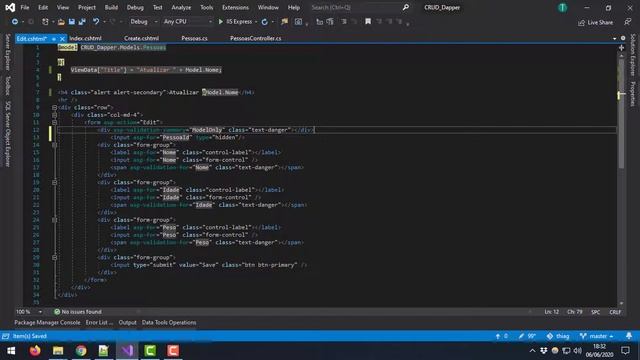This screenshot has width=640, height=360.
Task: Save the current file with the disk icon
Action: point(71,22)
